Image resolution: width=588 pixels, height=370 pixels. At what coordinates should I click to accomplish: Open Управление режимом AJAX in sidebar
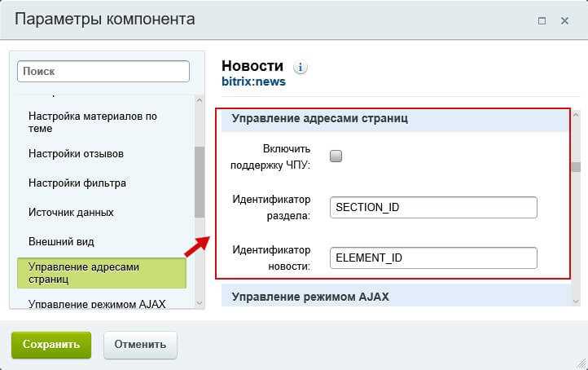[97, 304]
